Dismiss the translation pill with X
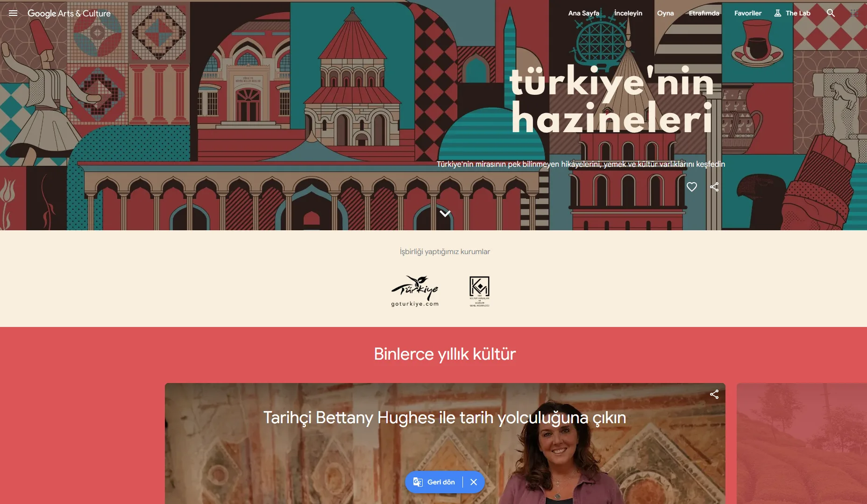867x504 pixels. [x=474, y=482]
